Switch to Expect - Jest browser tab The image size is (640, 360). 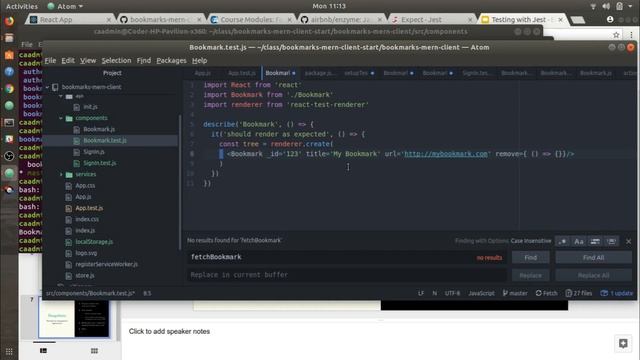click(x=432, y=20)
